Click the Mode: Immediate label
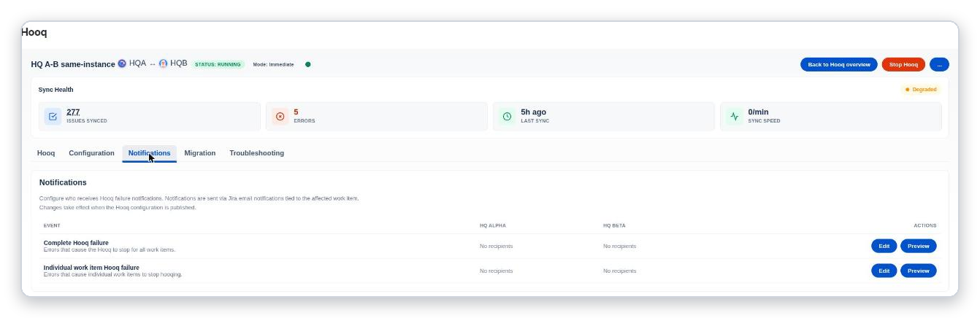This screenshot has height=318, width=980. click(x=273, y=64)
